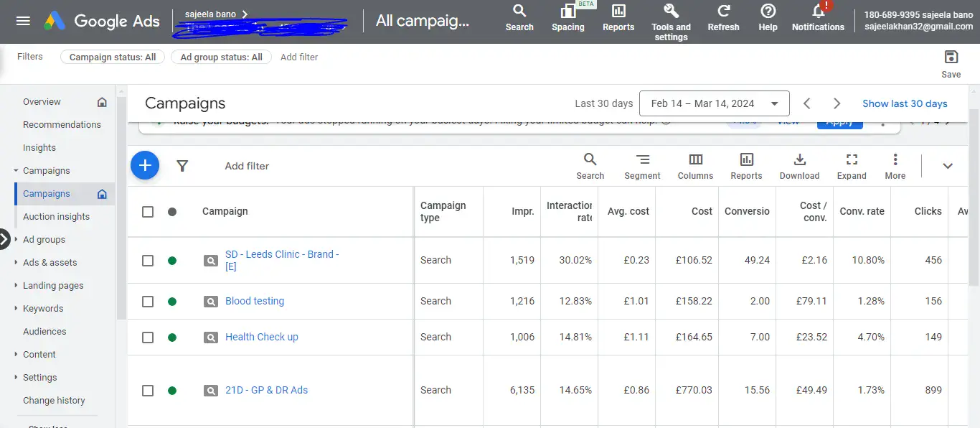Open the date range dropdown

(714, 103)
